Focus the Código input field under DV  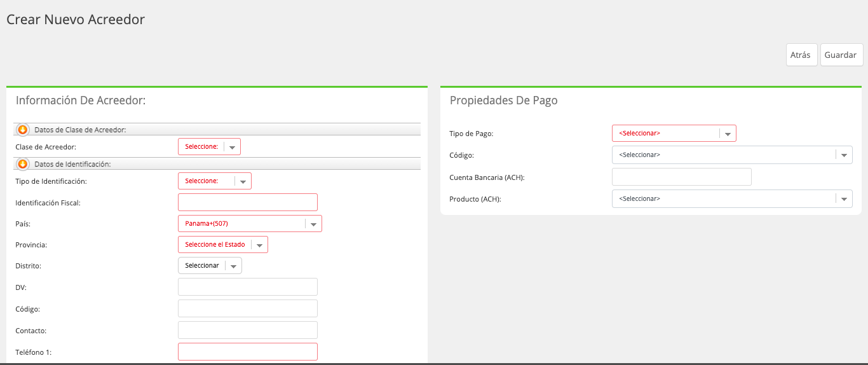coord(248,308)
